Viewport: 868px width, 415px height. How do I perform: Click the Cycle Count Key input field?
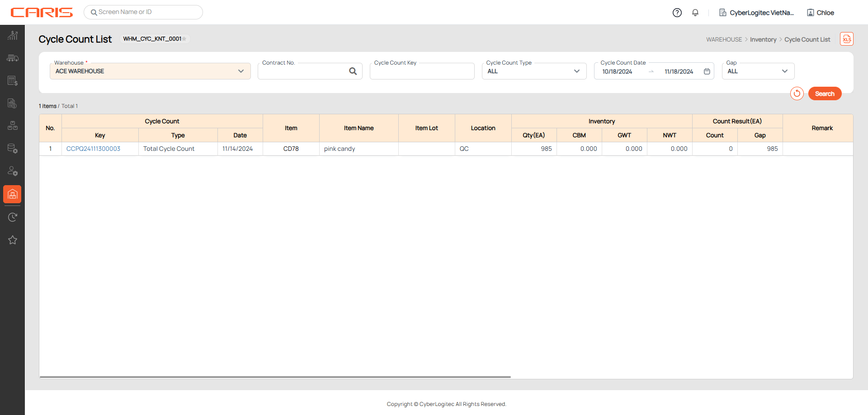point(422,72)
